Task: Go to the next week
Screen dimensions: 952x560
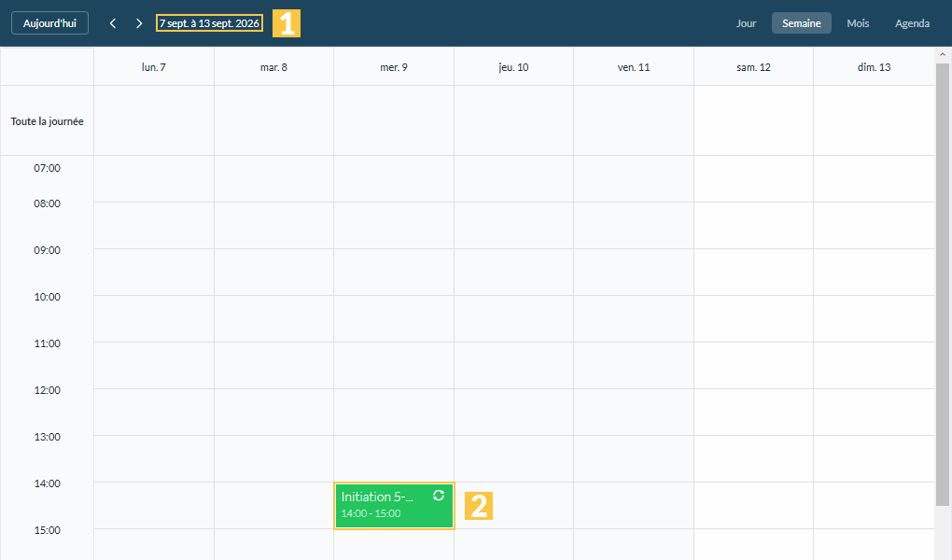Action: click(x=139, y=23)
